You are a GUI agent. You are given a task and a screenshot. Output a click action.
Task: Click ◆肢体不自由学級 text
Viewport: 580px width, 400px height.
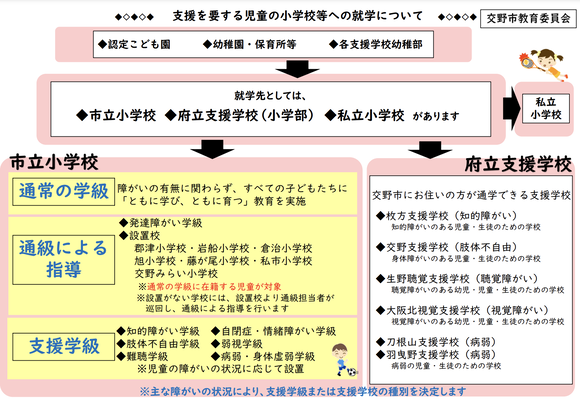(x=158, y=343)
